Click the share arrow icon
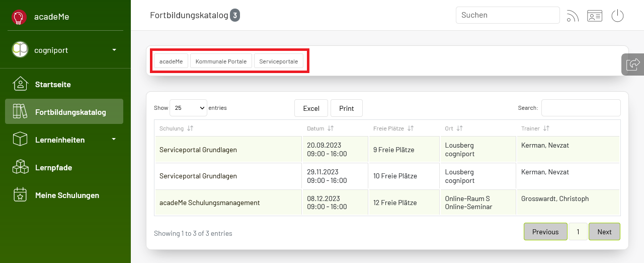This screenshot has width=644, height=263. click(633, 64)
